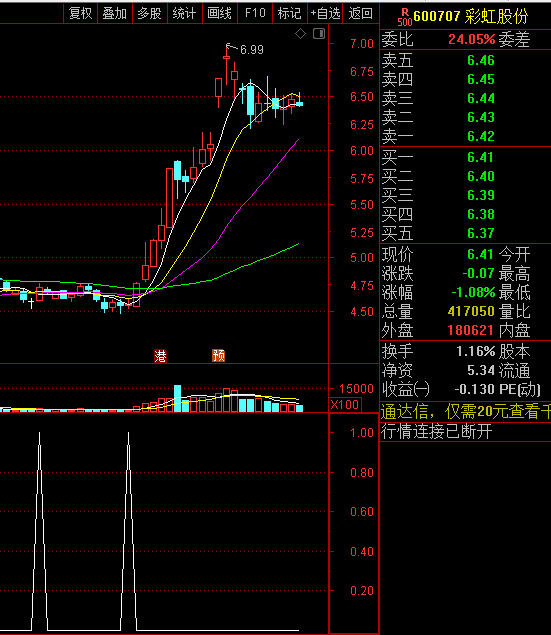Click the 标记 mark button

[x=289, y=13]
